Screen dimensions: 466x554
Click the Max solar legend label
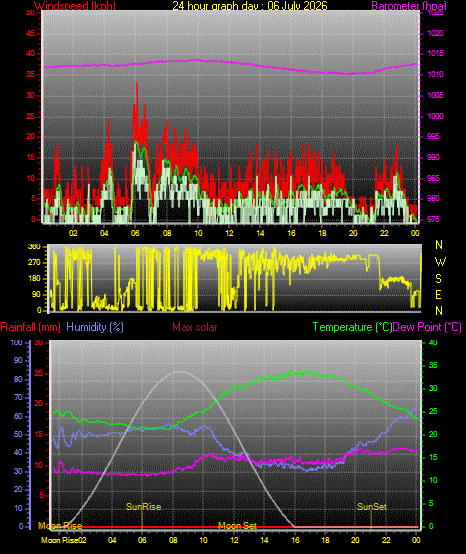point(195,327)
